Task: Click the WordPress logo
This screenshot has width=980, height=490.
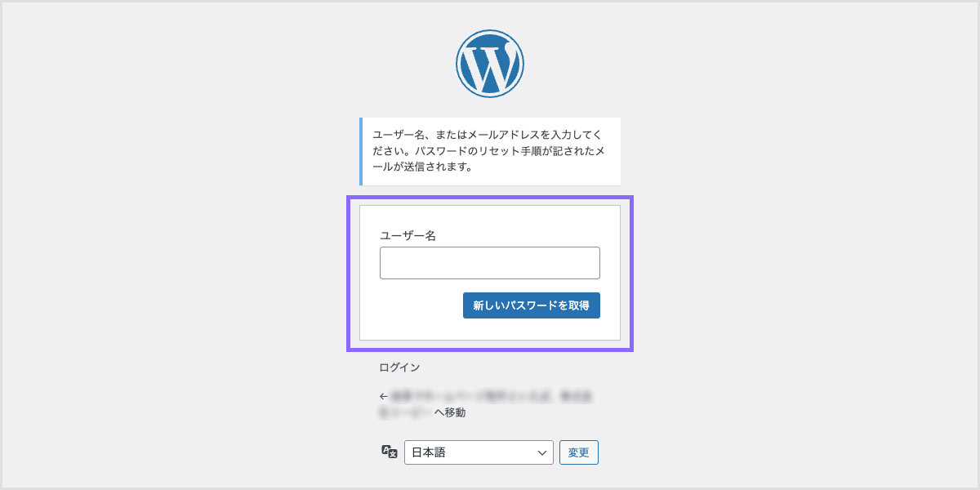Action: 490,64
